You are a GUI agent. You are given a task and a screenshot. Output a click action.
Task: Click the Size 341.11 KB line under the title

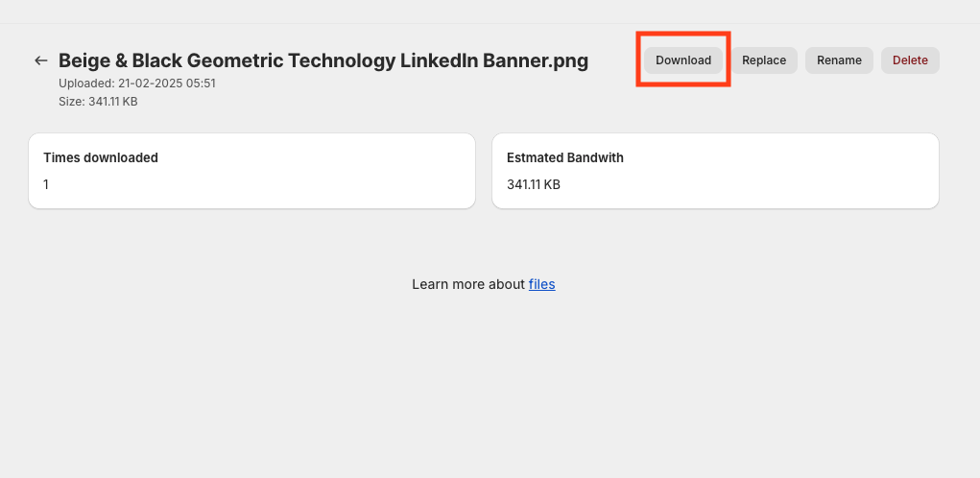pyautogui.click(x=98, y=101)
